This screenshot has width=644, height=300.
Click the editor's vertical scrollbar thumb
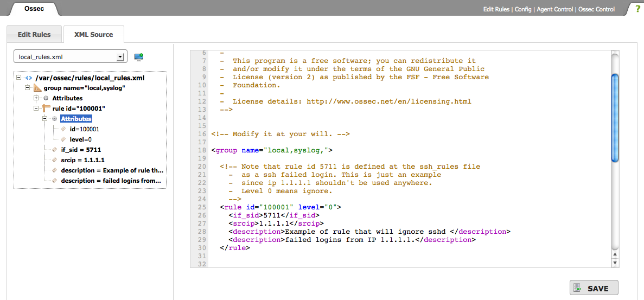click(x=615, y=118)
